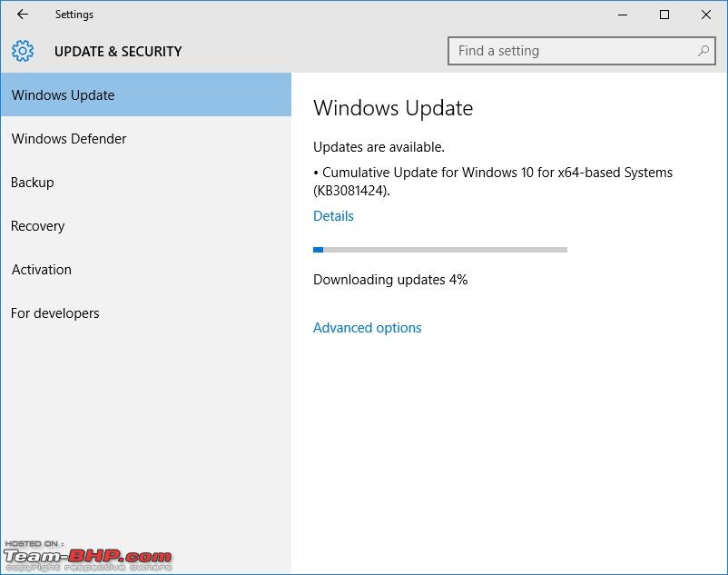The width and height of the screenshot is (728, 575).
Task: Click the Update & Security gear icon
Action: click(23, 51)
